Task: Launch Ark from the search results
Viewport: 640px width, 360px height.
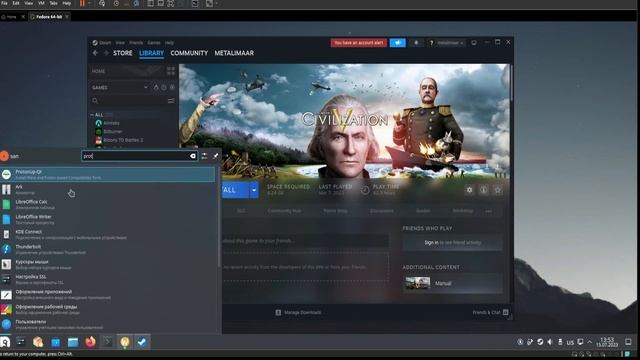Action: coord(108,190)
